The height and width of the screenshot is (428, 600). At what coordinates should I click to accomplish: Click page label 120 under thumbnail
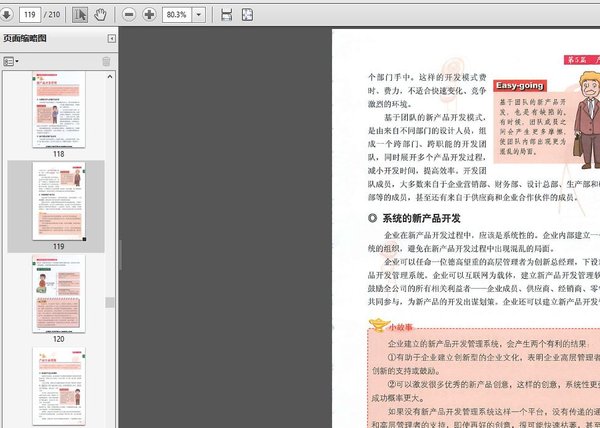[x=59, y=339]
